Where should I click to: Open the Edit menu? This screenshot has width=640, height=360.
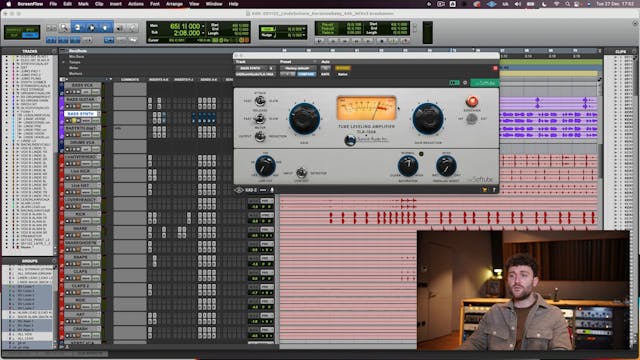point(67,4)
